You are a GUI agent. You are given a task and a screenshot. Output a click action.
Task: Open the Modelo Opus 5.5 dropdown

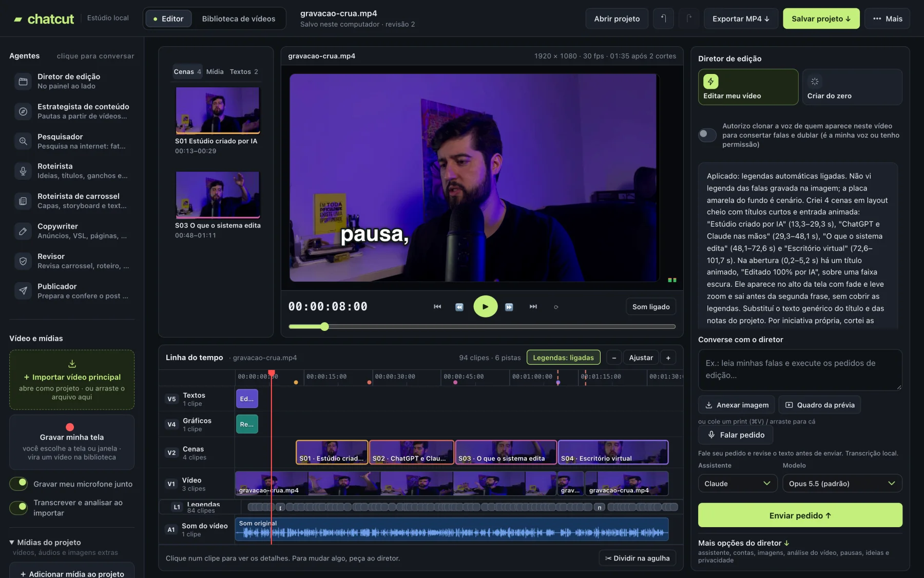842,483
